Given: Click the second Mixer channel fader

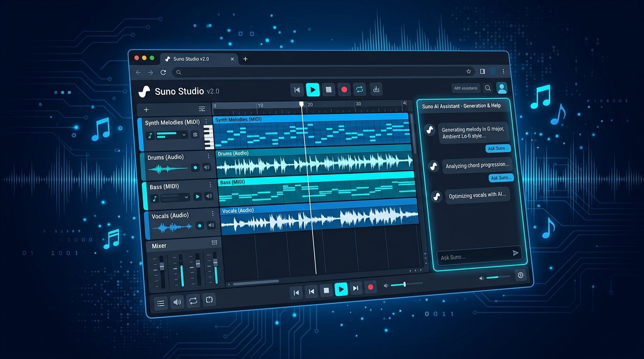Looking at the screenshot, I should point(181,270).
